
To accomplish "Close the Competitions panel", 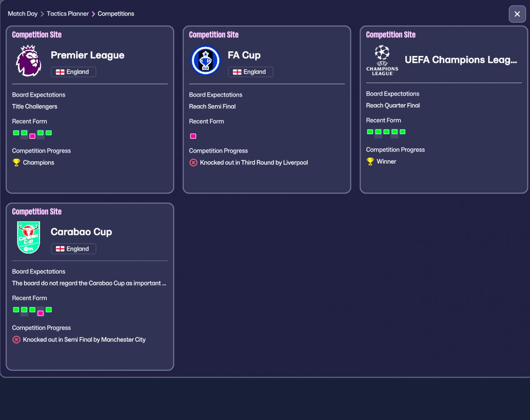I will coord(517,14).
